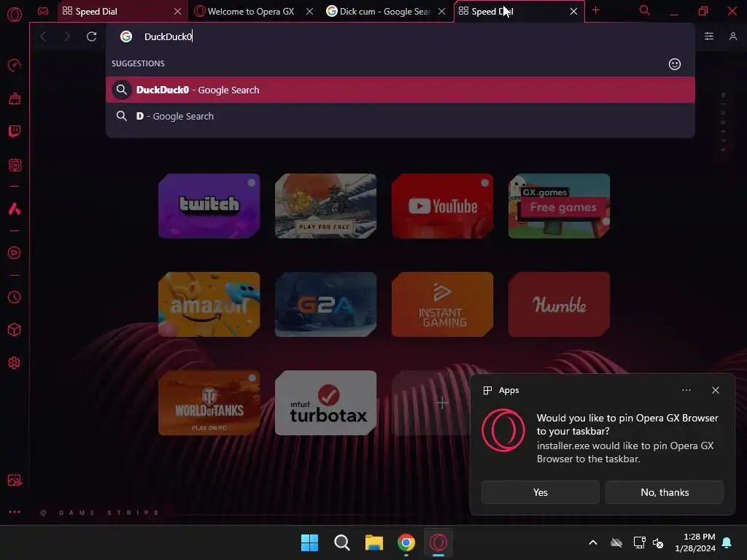Open the Instant Gaming tile
The width and height of the screenshot is (747, 560).
443,304
